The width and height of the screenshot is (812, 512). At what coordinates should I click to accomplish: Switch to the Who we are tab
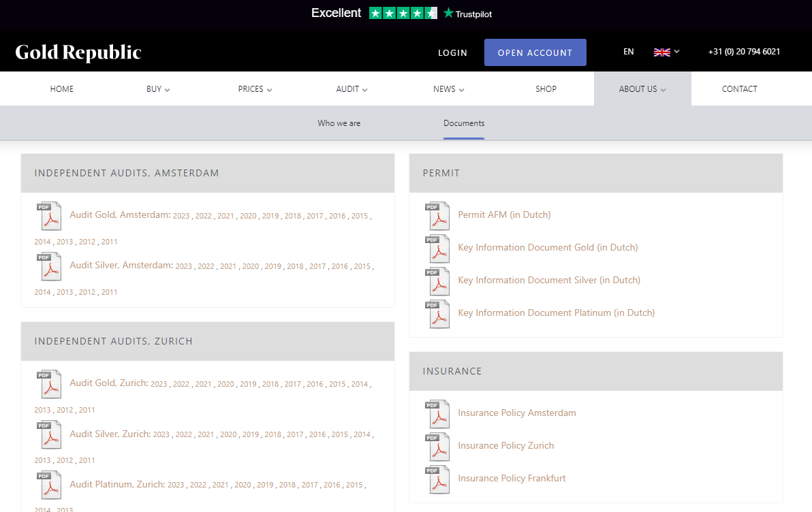coord(339,123)
